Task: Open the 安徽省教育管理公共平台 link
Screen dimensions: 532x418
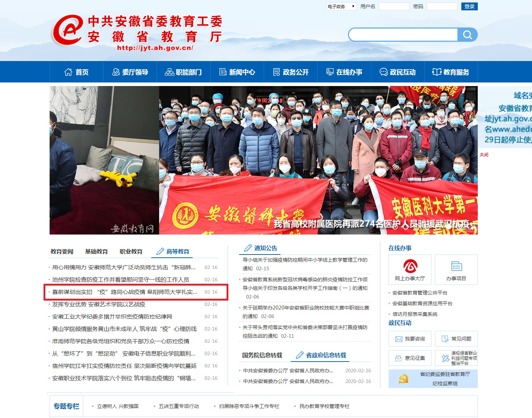Action: click(420, 293)
